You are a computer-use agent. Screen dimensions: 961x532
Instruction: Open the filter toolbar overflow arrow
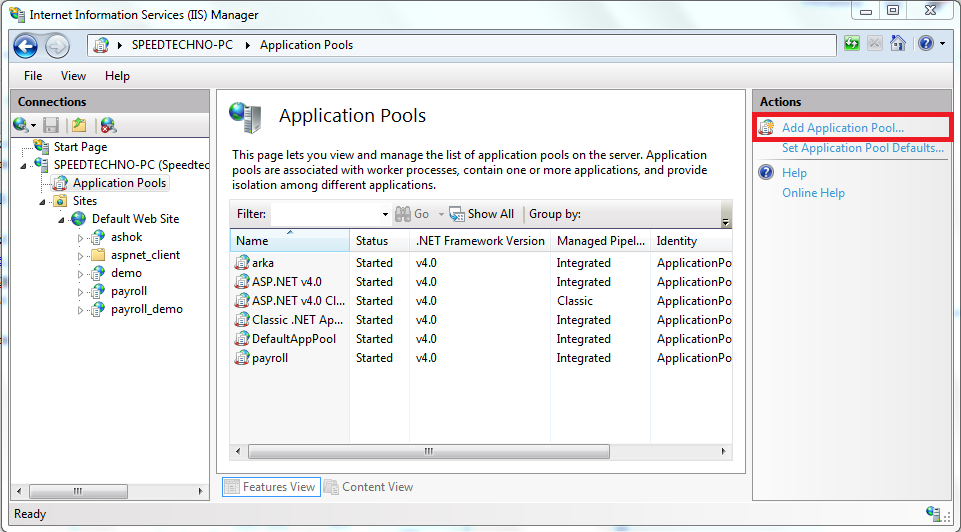[726, 222]
